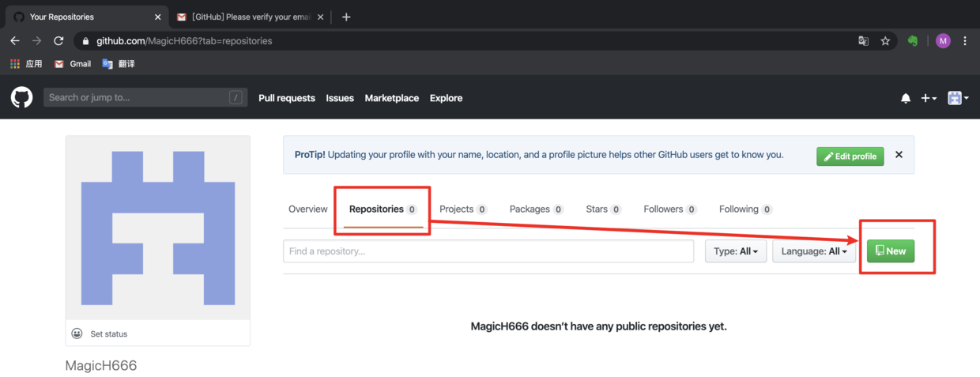Switch to the Stars tab
Screen dimensions: 980x377
(603, 209)
